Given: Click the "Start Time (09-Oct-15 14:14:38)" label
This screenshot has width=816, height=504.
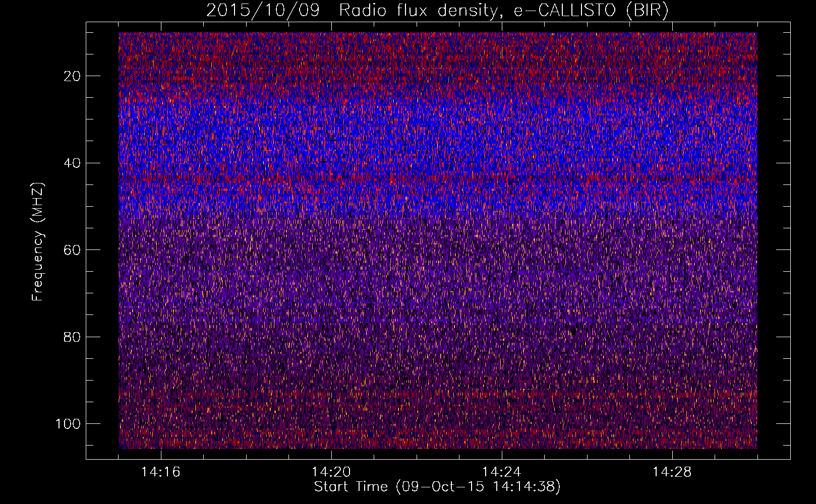Looking at the screenshot, I should [x=437, y=487].
